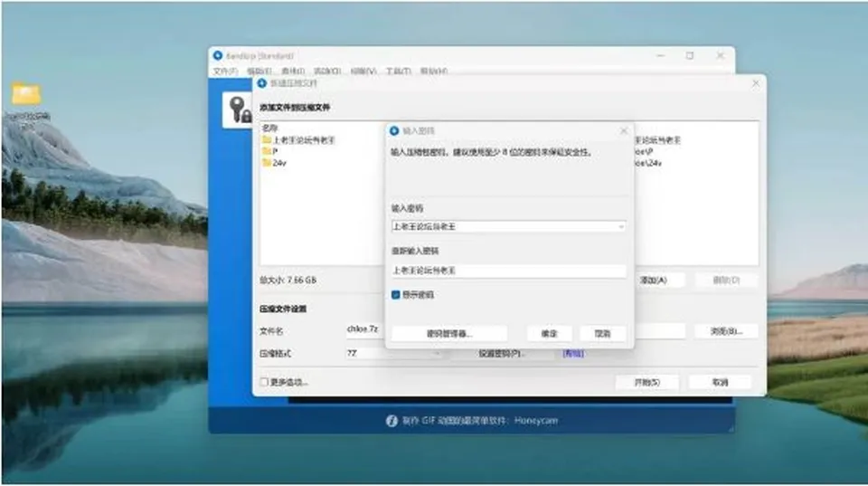Click the 设置密码(P)... set password button
Screen dimensions: 868x486
[502, 353]
